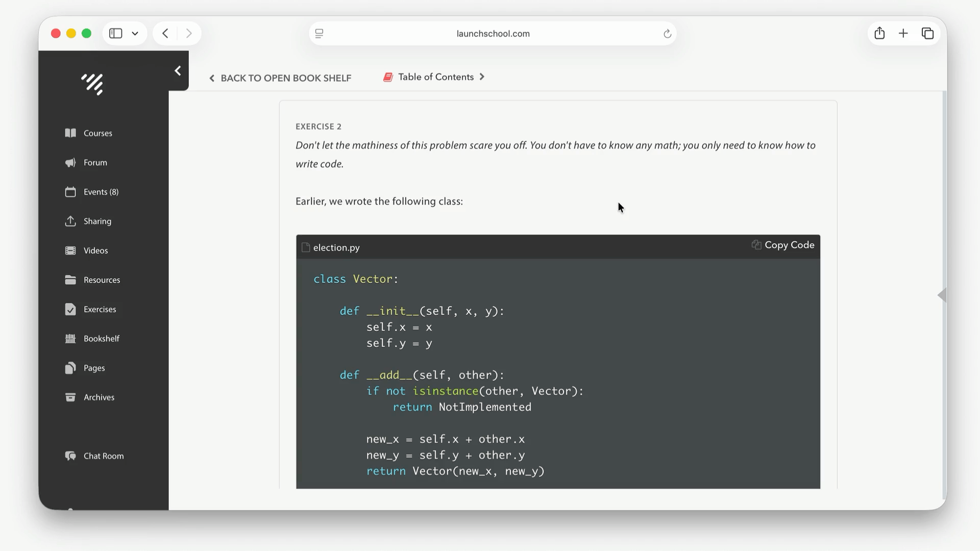Open sidebar options dropdown chevron
980x551 pixels.
pos(135,34)
